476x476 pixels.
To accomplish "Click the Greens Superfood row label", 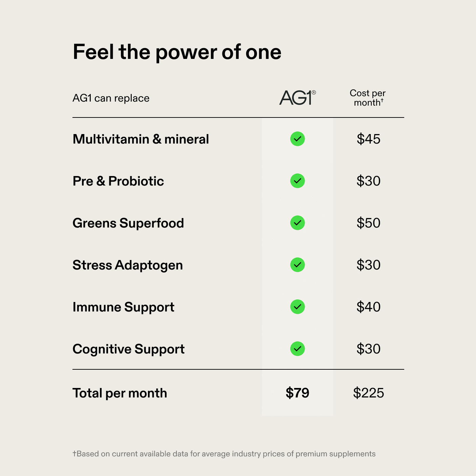I will pos(128,223).
